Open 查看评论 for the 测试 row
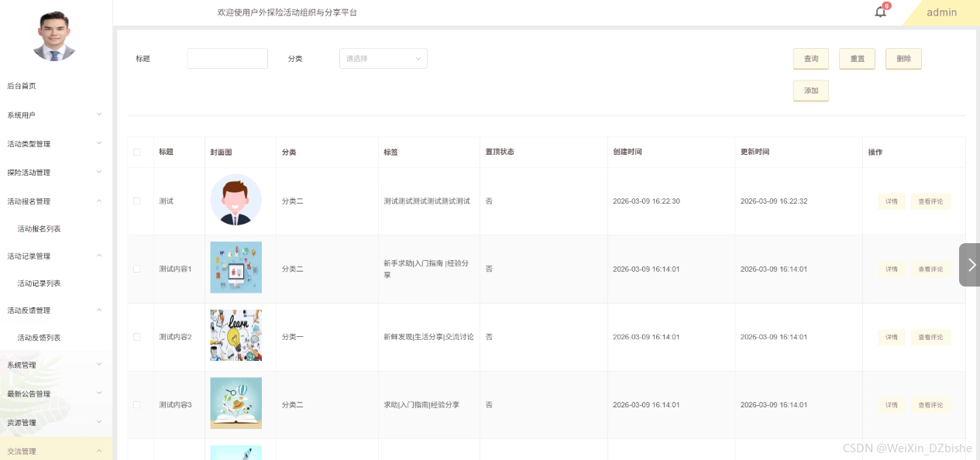The height and width of the screenshot is (460, 980). click(x=930, y=201)
